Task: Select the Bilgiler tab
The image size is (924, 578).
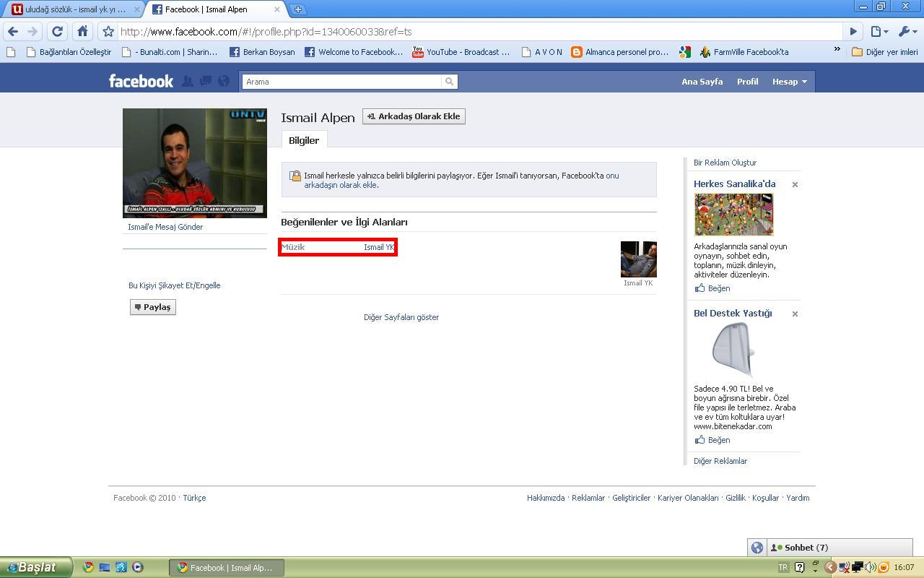Action: coord(304,140)
